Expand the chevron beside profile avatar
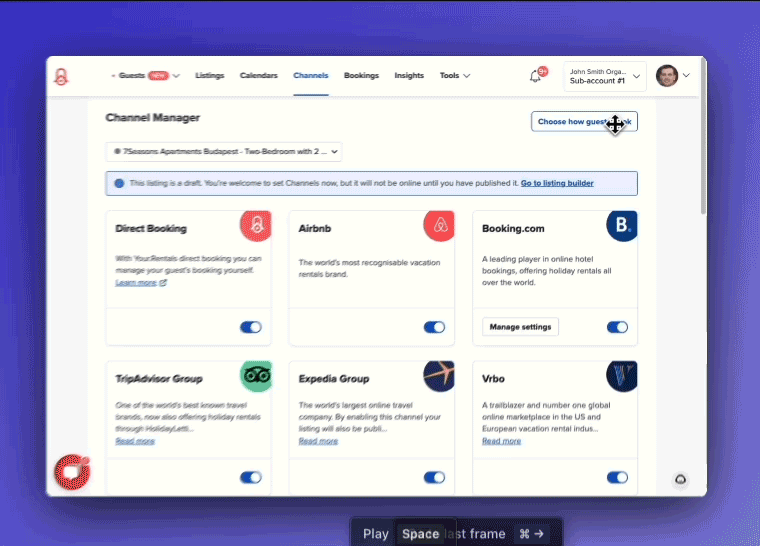The width and height of the screenshot is (760, 546). 686,75
